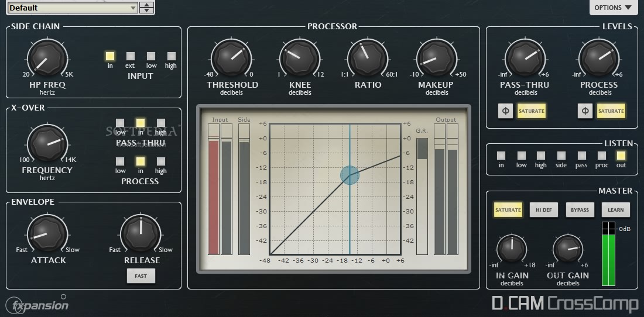
Task: Listen to 'proc' signal
Action: (602, 156)
